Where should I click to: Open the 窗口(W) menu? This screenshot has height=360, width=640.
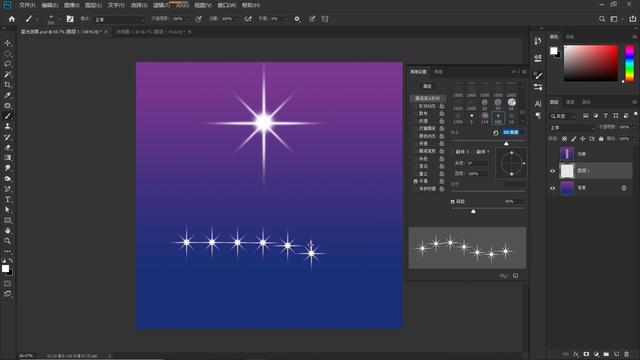pyautogui.click(x=227, y=5)
